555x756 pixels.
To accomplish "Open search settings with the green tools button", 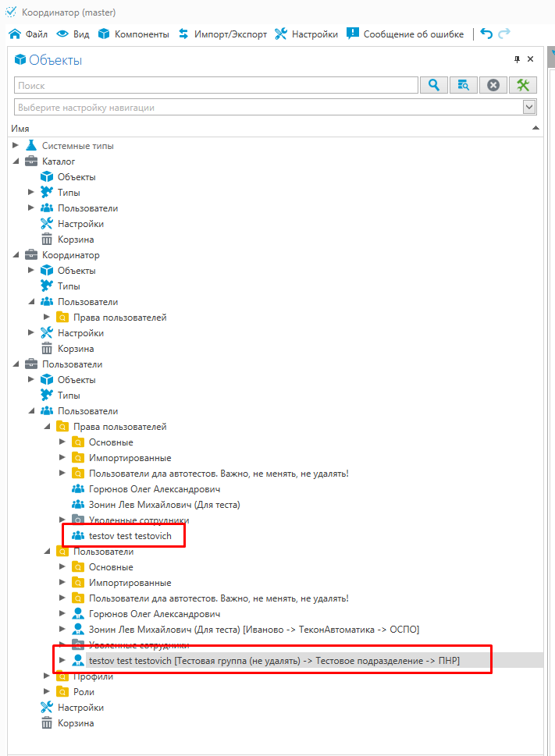I will pos(523,85).
